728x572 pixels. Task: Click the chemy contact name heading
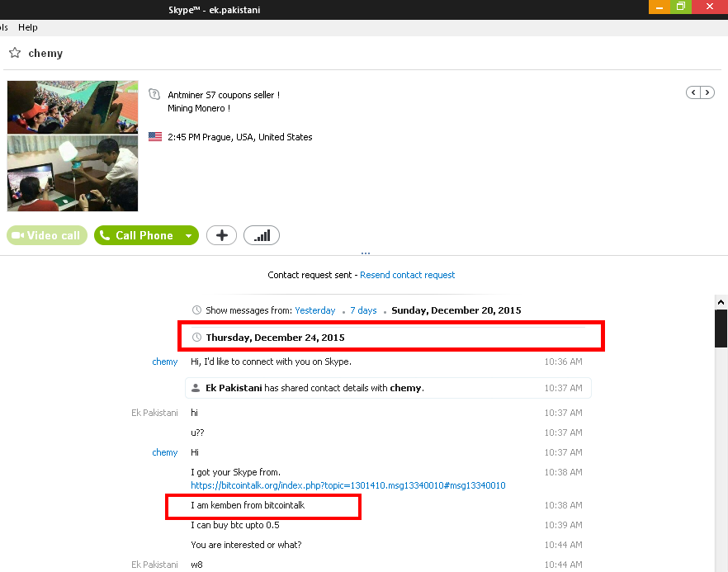coord(45,54)
